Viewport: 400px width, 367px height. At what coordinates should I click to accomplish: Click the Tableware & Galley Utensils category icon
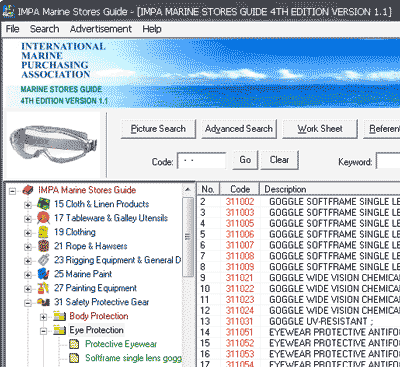(x=43, y=218)
